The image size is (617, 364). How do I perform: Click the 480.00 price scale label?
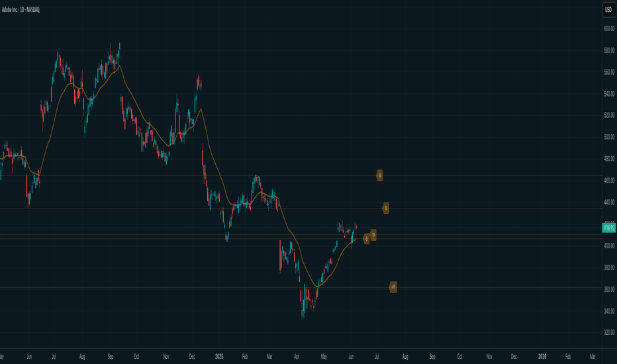(609, 159)
